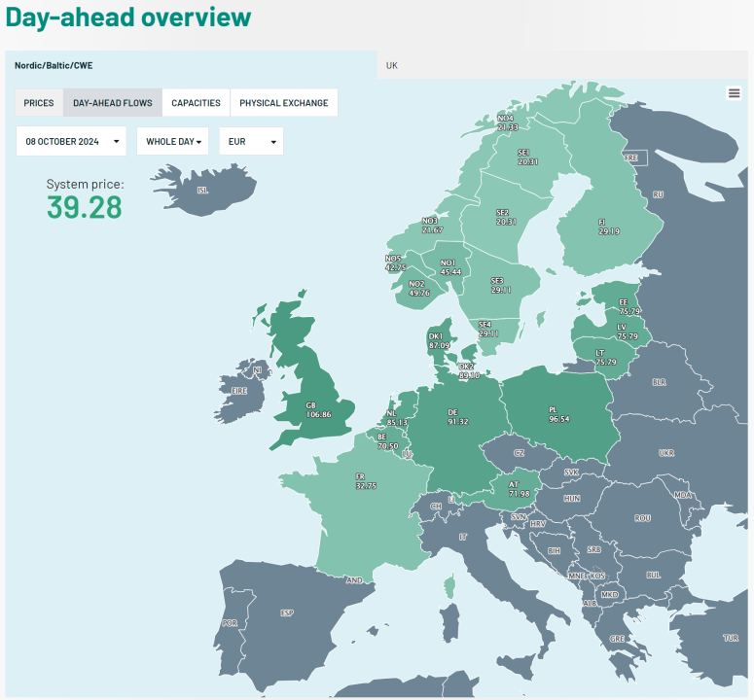Switch to the UK tab

coord(562,65)
